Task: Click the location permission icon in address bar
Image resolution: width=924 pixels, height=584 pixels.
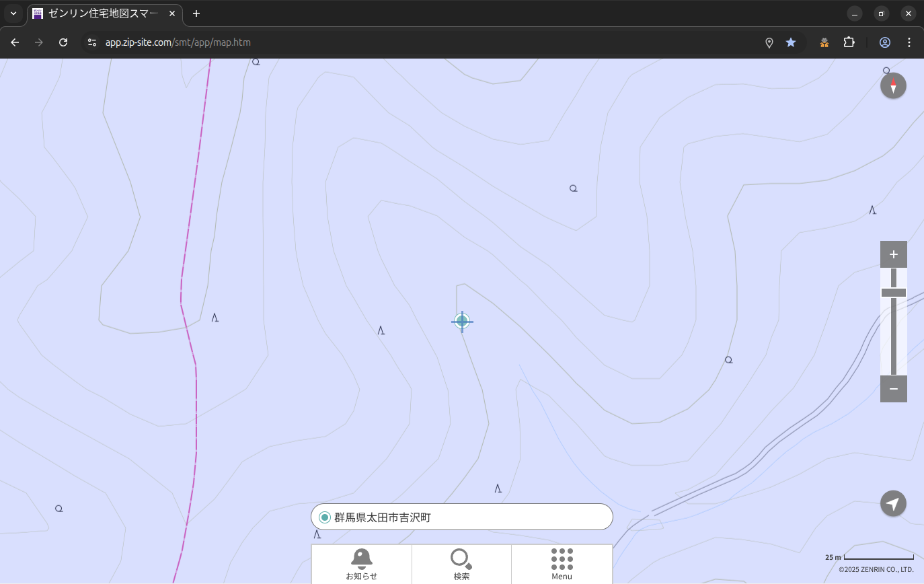Action: pos(769,42)
